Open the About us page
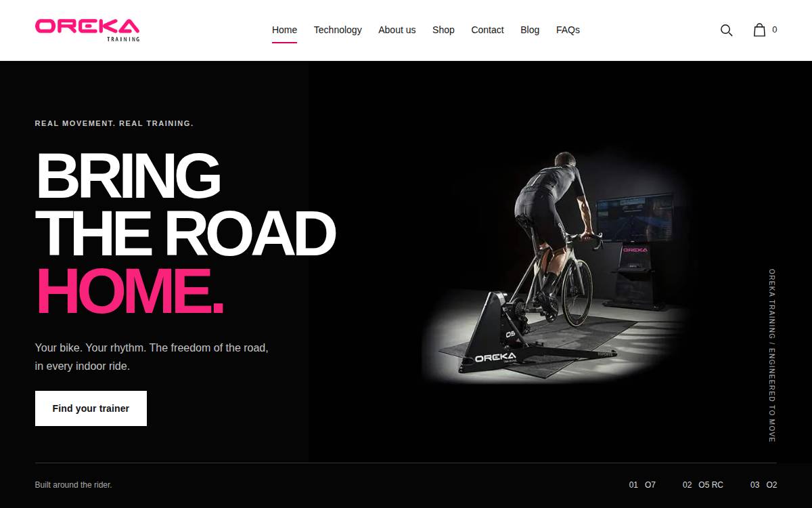The width and height of the screenshot is (812, 508). (x=397, y=30)
